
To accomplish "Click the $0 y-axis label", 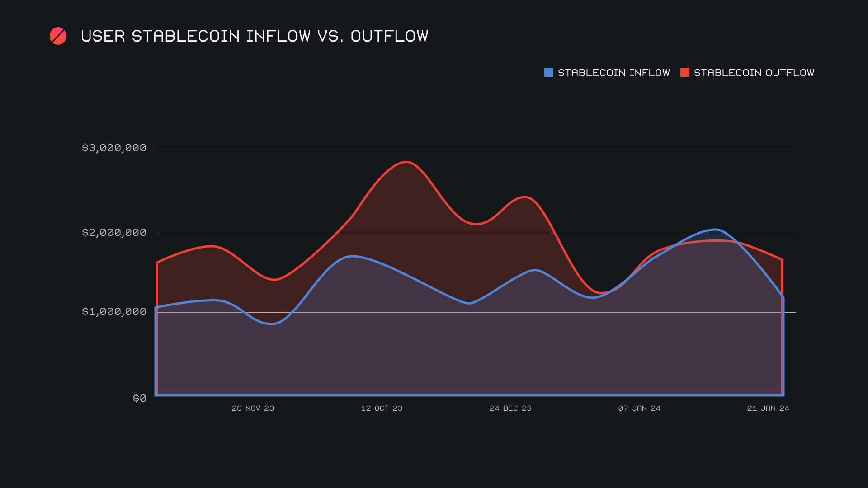I will [x=139, y=398].
